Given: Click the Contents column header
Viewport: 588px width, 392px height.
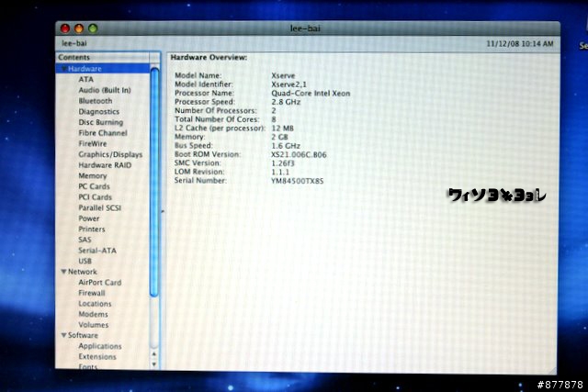Looking at the screenshot, I should click(x=103, y=57).
